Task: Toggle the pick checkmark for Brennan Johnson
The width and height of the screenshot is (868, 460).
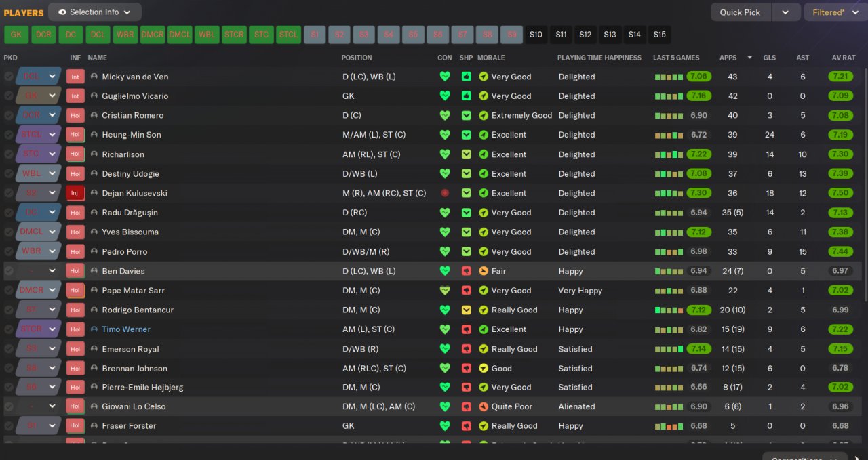Action: click(x=9, y=368)
